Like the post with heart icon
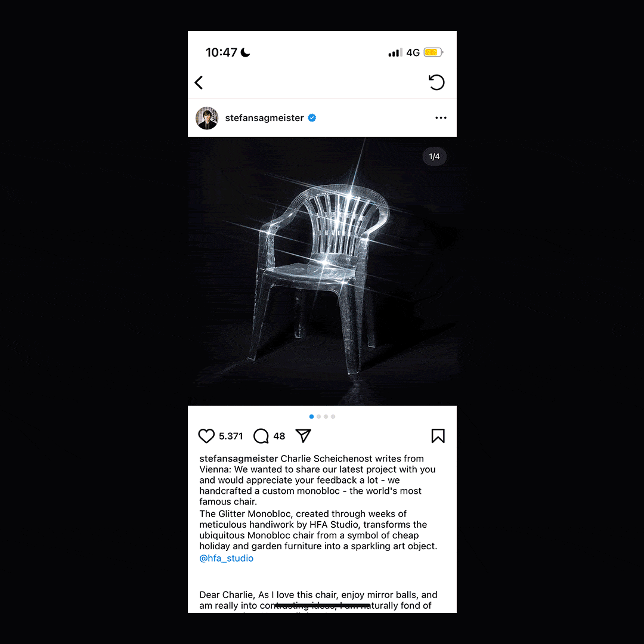 coord(206,436)
